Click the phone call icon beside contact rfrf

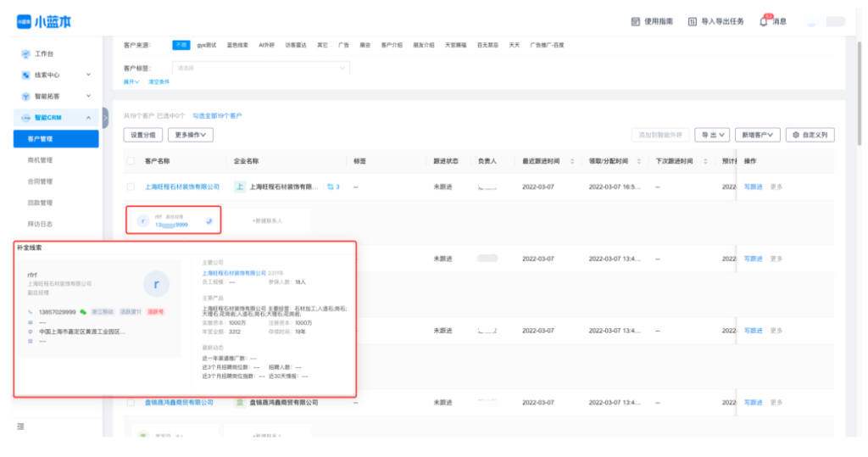pos(209,220)
